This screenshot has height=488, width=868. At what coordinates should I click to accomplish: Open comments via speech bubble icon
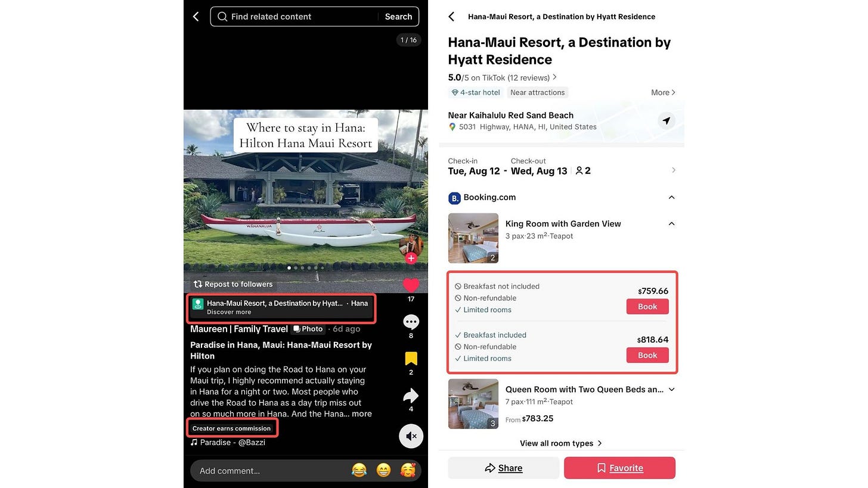[411, 322]
